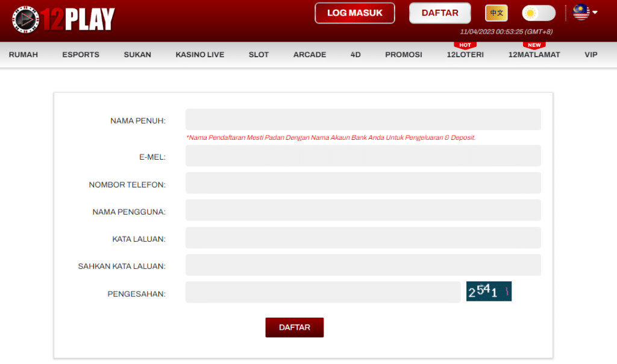Screen dimensions: 617x364
Task: Focus the NAMA PENUH input field
Action: click(363, 119)
